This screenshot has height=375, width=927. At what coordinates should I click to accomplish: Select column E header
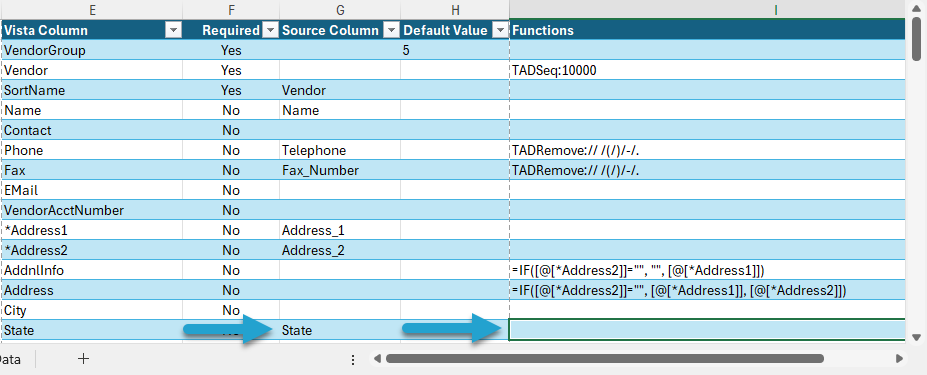92,9
